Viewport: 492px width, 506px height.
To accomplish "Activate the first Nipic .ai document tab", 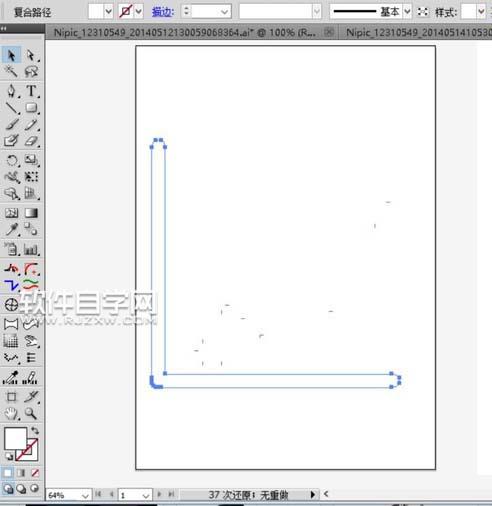I will (185, 32).
